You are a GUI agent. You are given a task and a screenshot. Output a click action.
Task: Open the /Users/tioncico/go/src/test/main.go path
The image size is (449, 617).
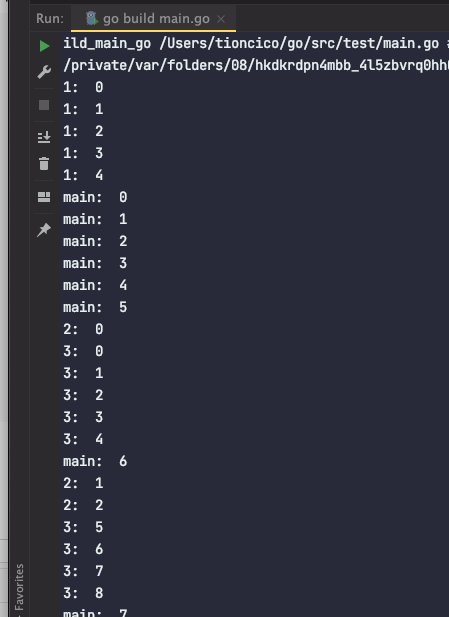(x=299, y=43)
